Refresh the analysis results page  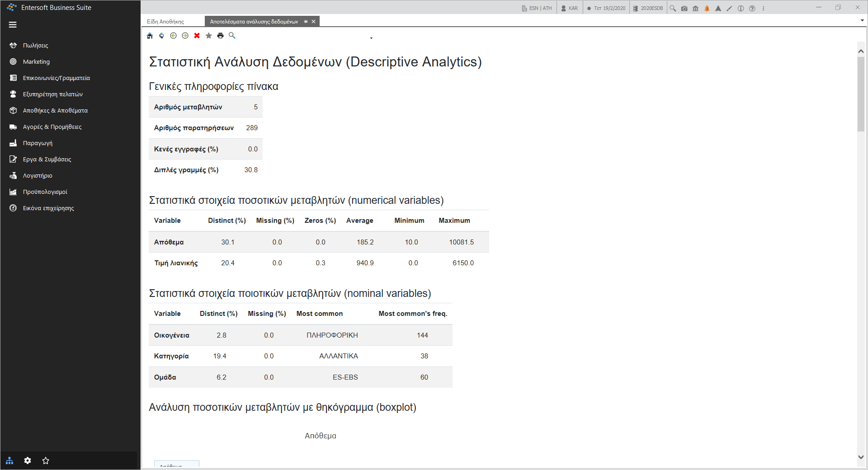pyautogui.click(x=162, y=36)
